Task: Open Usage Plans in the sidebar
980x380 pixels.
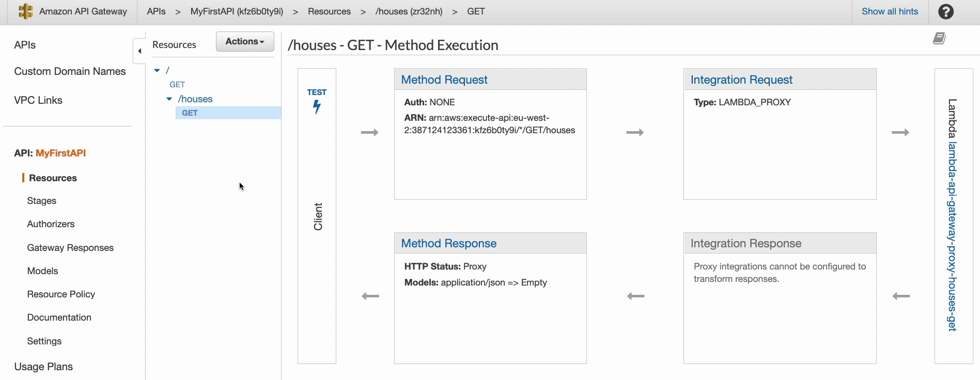Action: click(x=43, y=367)
